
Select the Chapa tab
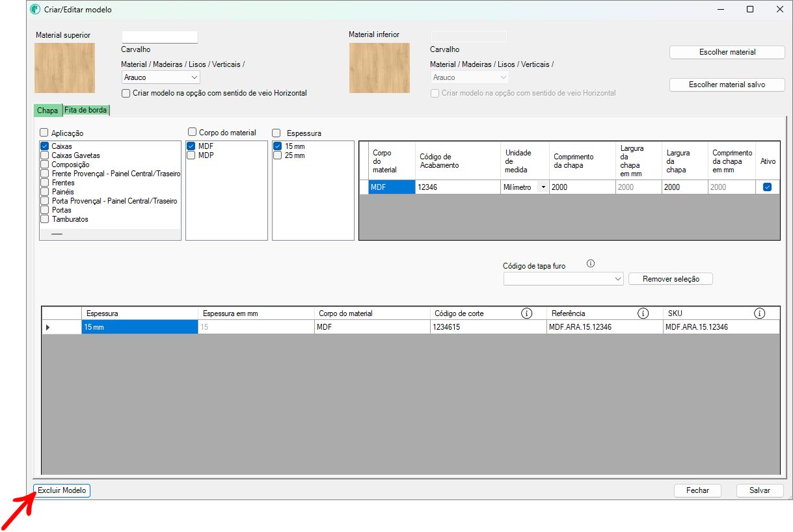click(47, 111)
